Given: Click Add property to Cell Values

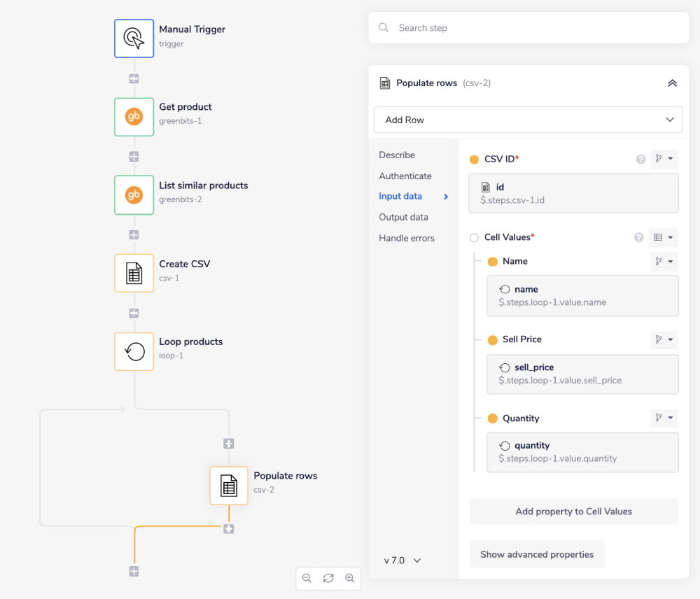Looking at the screenshot, I should pos(573,512).
